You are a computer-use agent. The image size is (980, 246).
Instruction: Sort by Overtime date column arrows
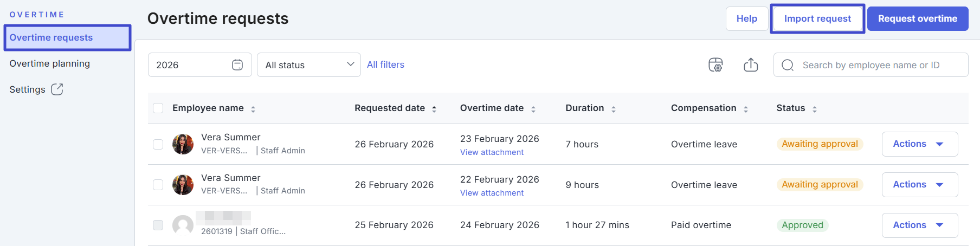click(533, 109)
